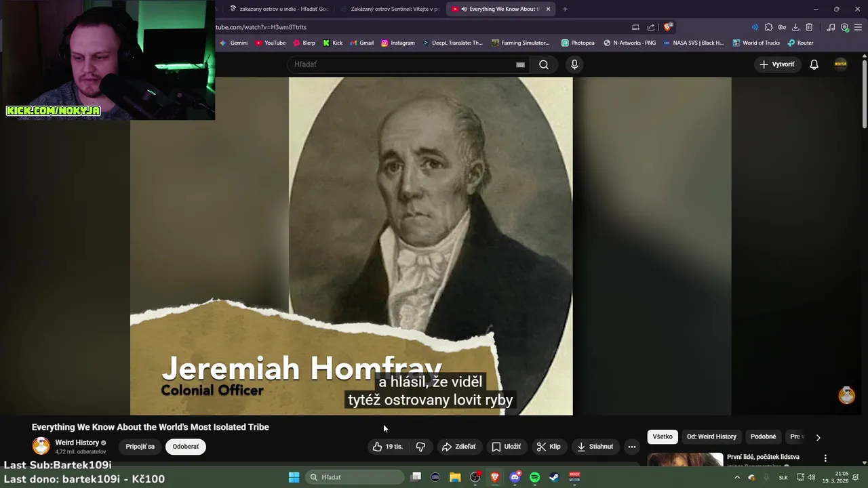Screen dimensions: 868x488
Task: Join the channel via Pripojiť sa
Action: pyautogui.click(x=140, y=447)
